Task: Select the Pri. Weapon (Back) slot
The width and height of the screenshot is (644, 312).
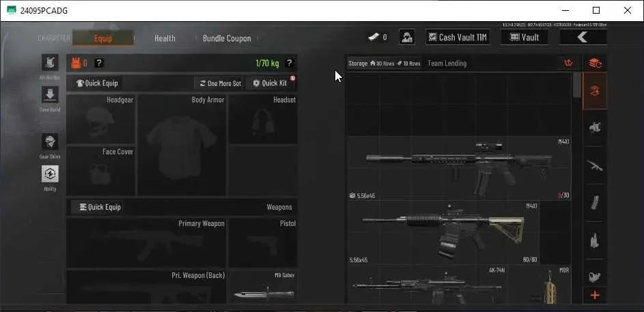Action: (x=146, y=287)
